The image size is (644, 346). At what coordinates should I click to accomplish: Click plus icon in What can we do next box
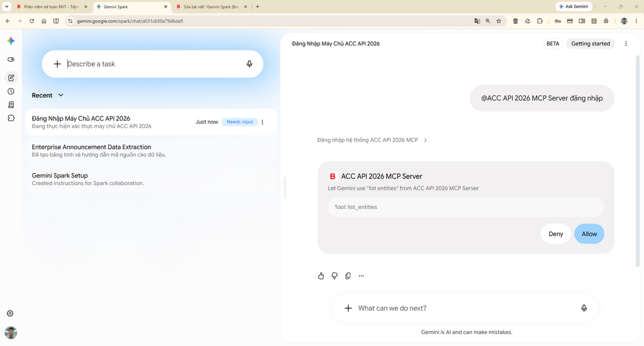348,308
